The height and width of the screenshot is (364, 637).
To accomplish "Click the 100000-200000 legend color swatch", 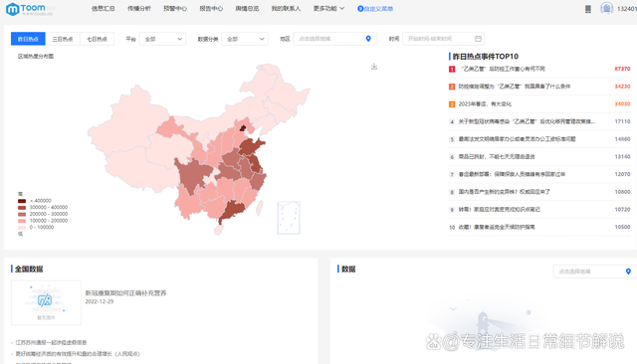I will (22, 221).
